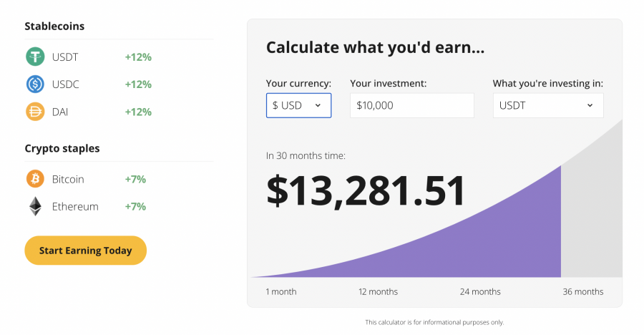
Task: Click the Bitcoin label in Crypto staples
Action: (68, 179)
